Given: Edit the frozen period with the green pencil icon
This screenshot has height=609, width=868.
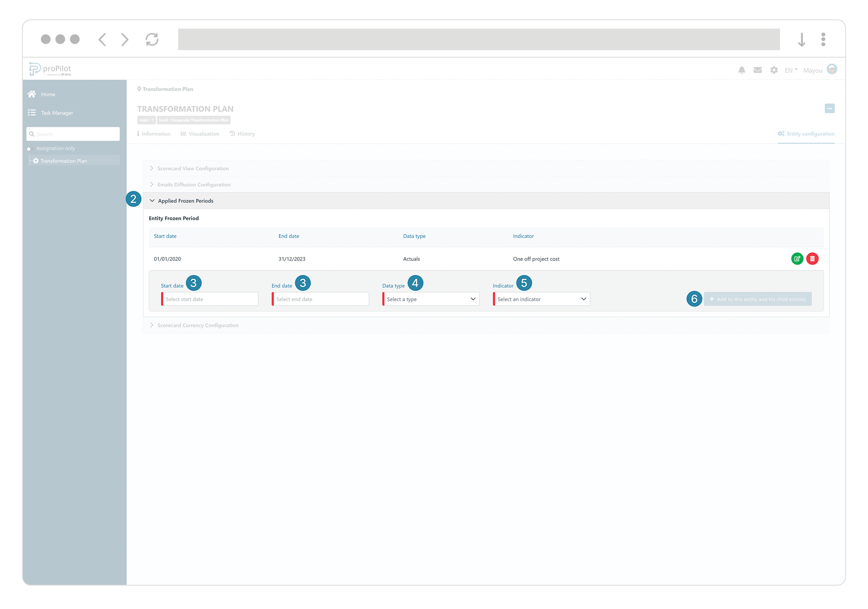Looking at the screenshot, I should tap(797, 259).
